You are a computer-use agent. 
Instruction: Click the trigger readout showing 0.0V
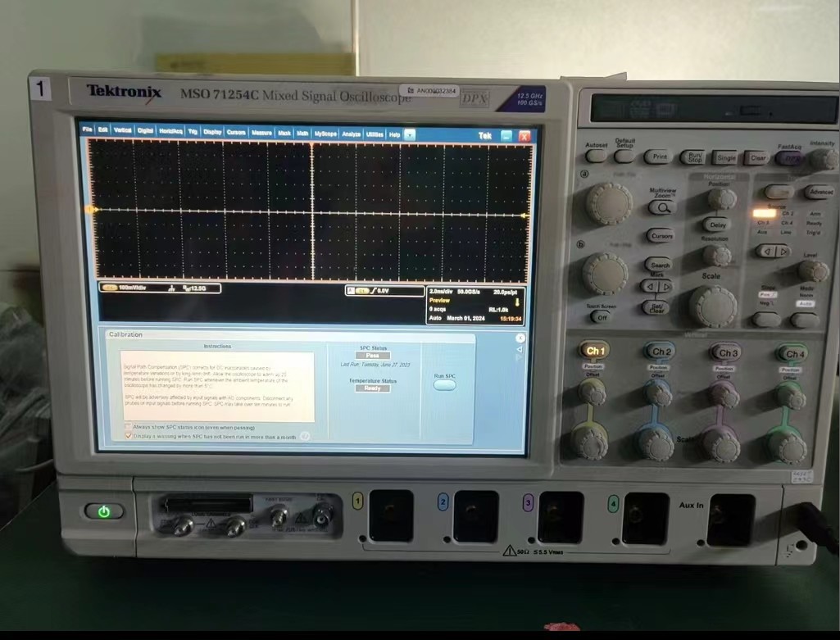(384, 291)
